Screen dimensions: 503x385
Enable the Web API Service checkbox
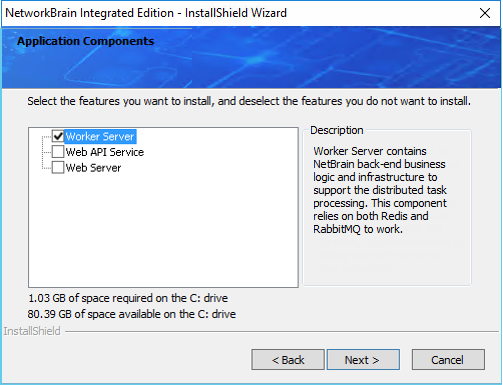58,152
